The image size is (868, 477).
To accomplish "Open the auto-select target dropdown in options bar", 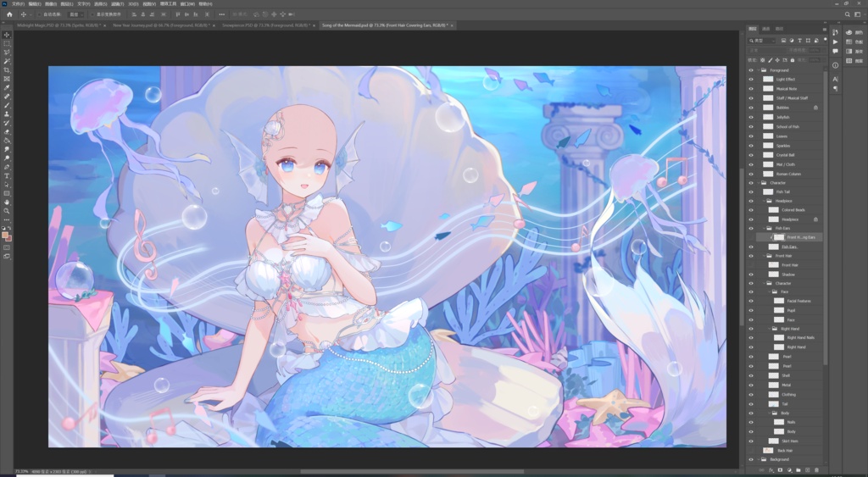I will (75, 14).
